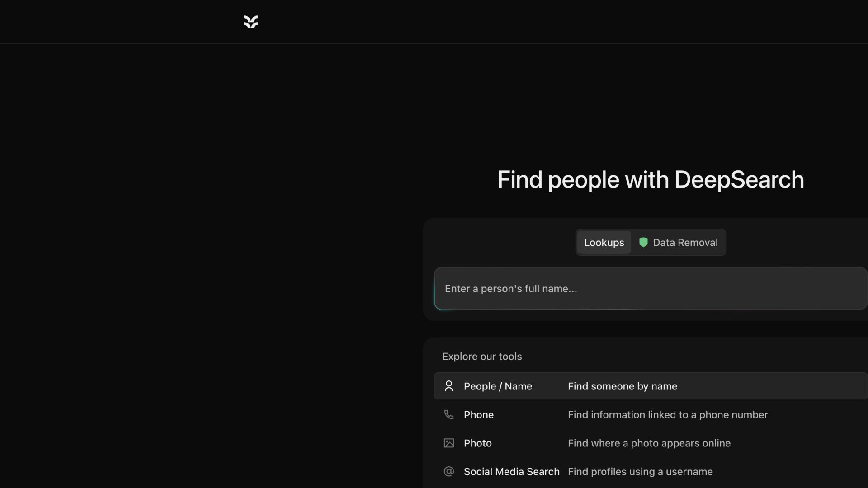Click 'Find where a photo appears online'
This screenshot has width=868, height=488.
point(649,443)
